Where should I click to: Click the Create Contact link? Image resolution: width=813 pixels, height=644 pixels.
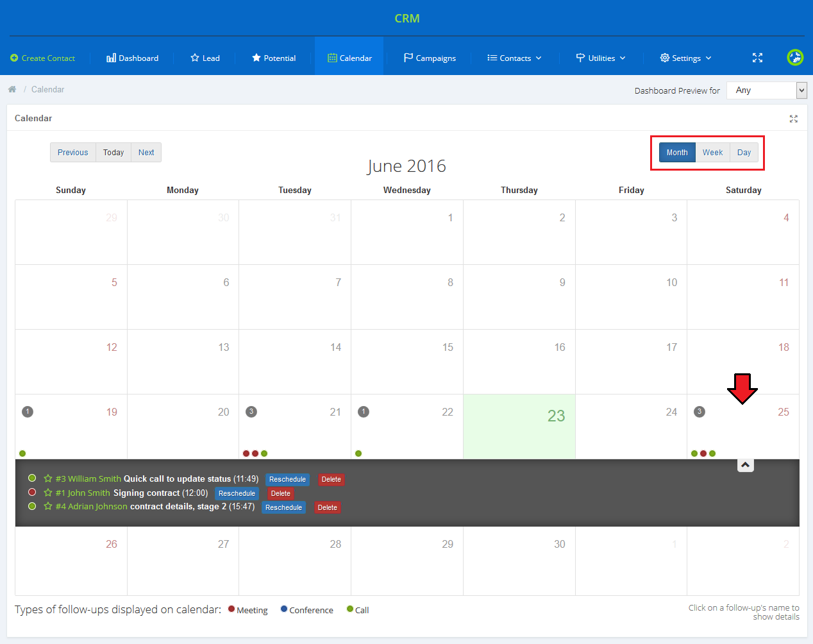coord(48,58)
